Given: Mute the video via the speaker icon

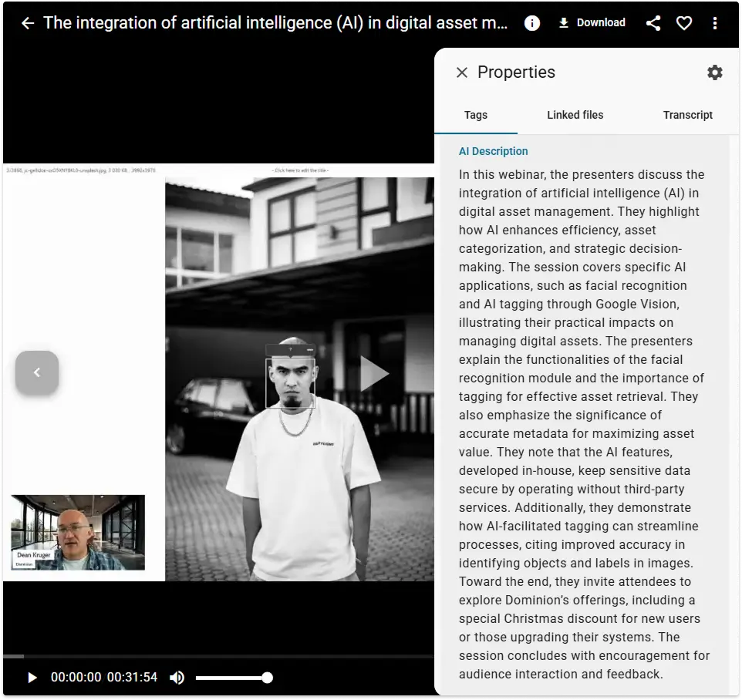Looking at the screenshot, I should click(177, 678).
